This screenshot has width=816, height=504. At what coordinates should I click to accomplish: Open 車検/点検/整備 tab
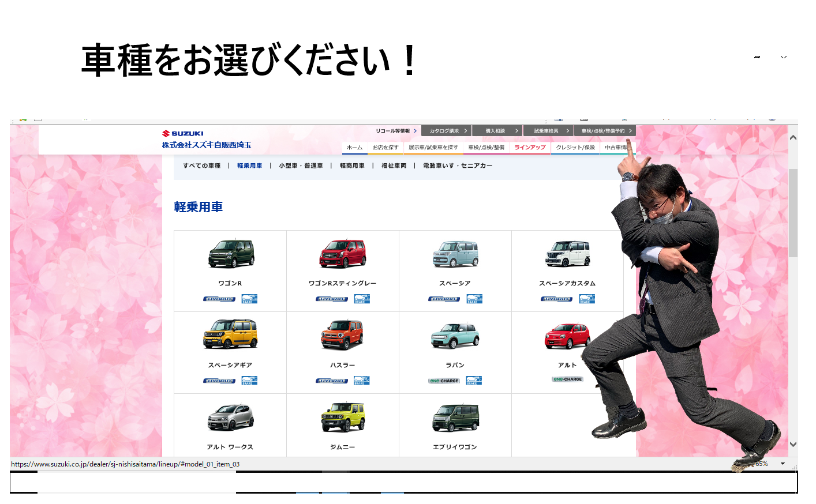pyautogui.click(x=486, y=148)
